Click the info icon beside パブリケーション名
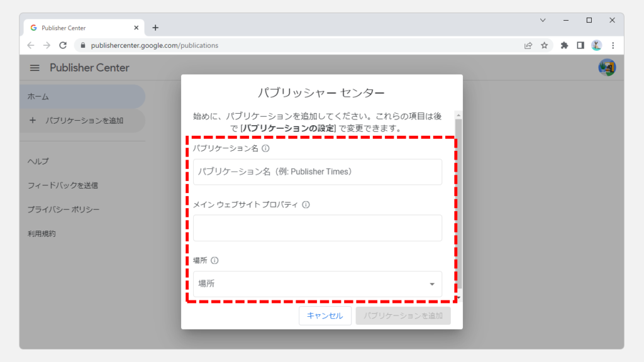Viewport: 644px width, 362px height. click(x=265, y=149)
